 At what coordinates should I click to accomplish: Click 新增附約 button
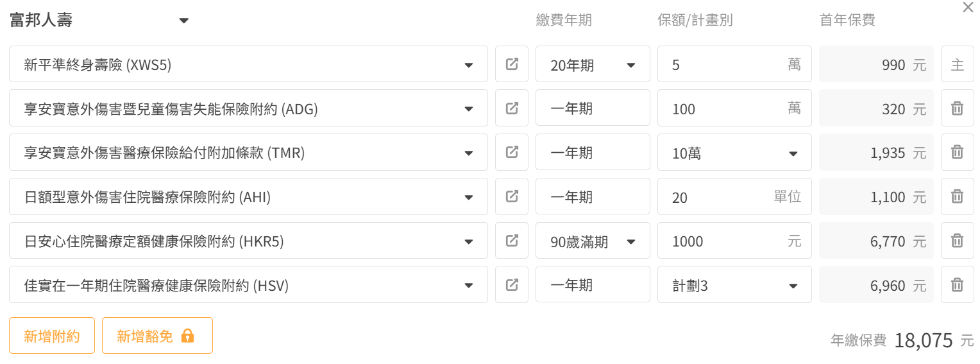coord(52,336)
